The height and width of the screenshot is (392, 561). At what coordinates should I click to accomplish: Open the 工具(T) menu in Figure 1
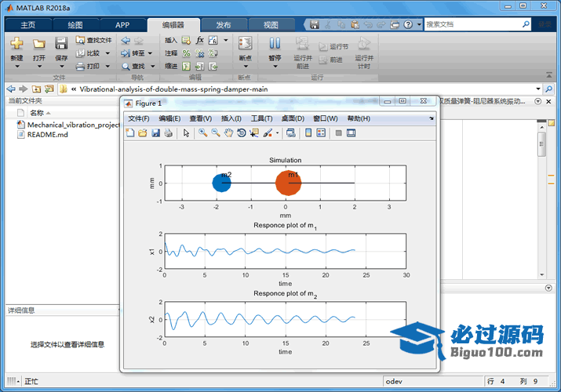click(261, 118)
